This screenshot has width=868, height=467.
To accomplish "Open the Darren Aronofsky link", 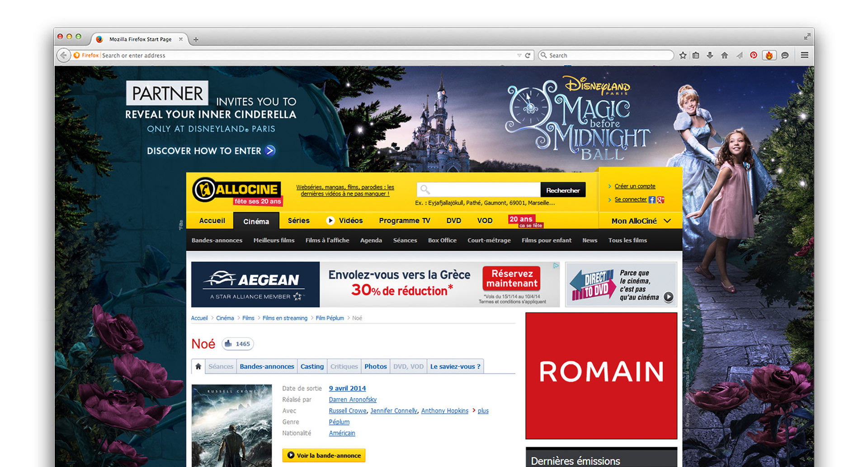I will (x=353, y=400).
